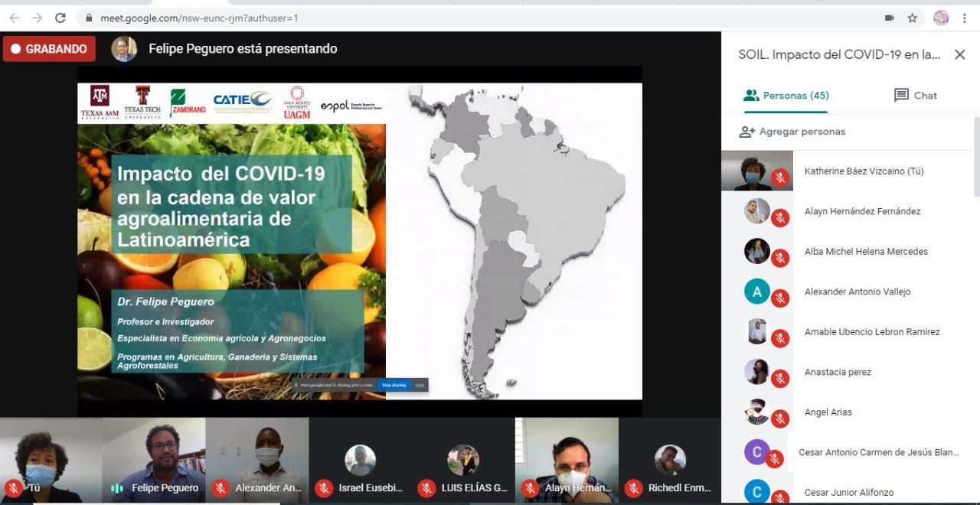Close the meeting side panel
The height and width of the screenshot is (505, 980).
point(959,54)
